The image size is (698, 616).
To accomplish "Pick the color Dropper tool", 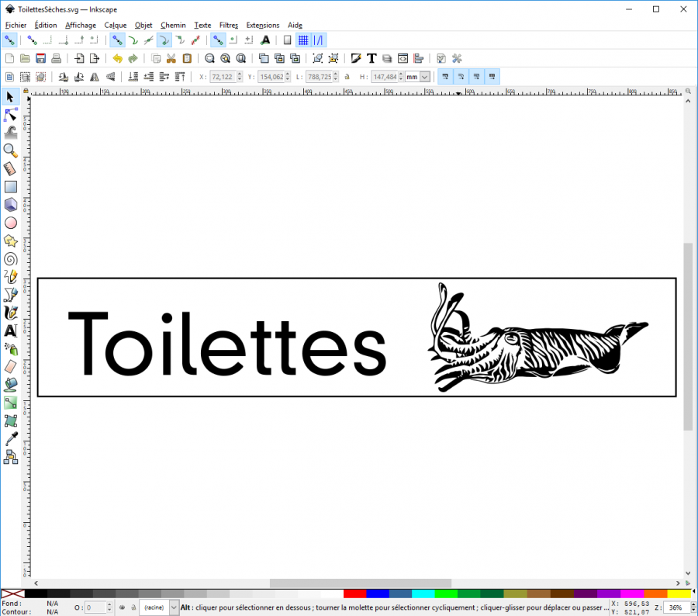I will [10, 438].
